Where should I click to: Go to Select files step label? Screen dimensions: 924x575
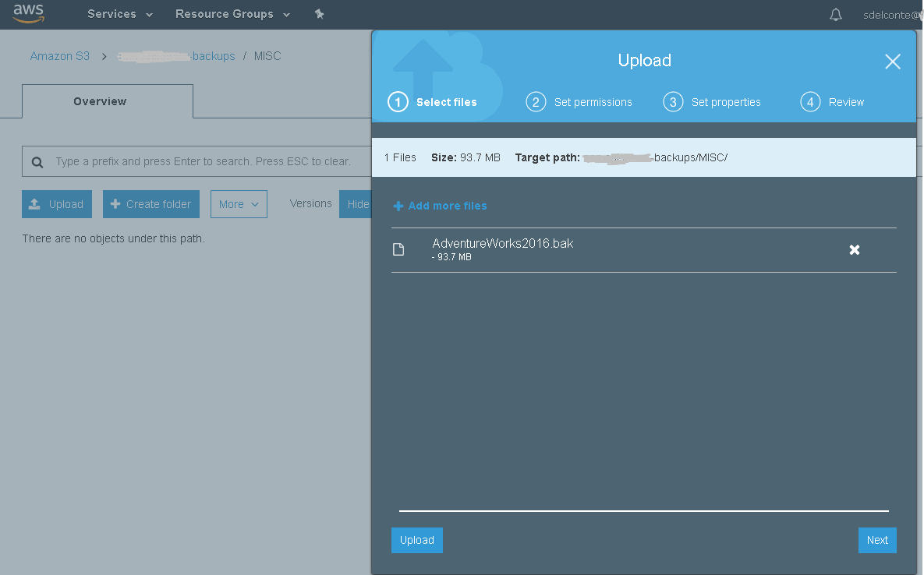tap(447, 102)
